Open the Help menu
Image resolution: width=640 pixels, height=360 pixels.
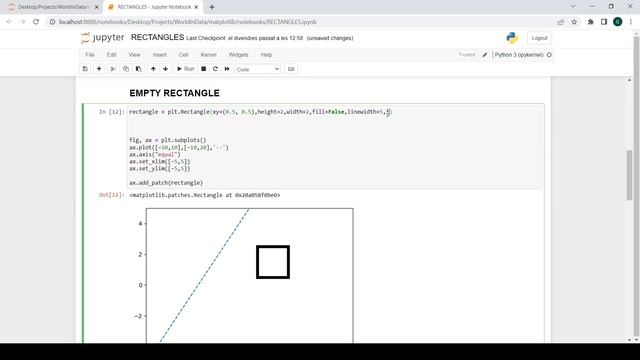click(x=266, y=55)
